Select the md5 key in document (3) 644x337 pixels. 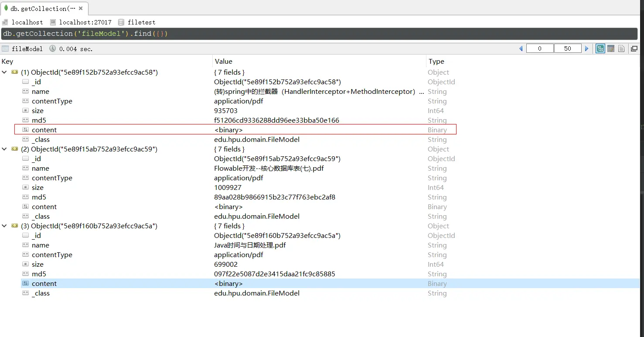(39, 274)
